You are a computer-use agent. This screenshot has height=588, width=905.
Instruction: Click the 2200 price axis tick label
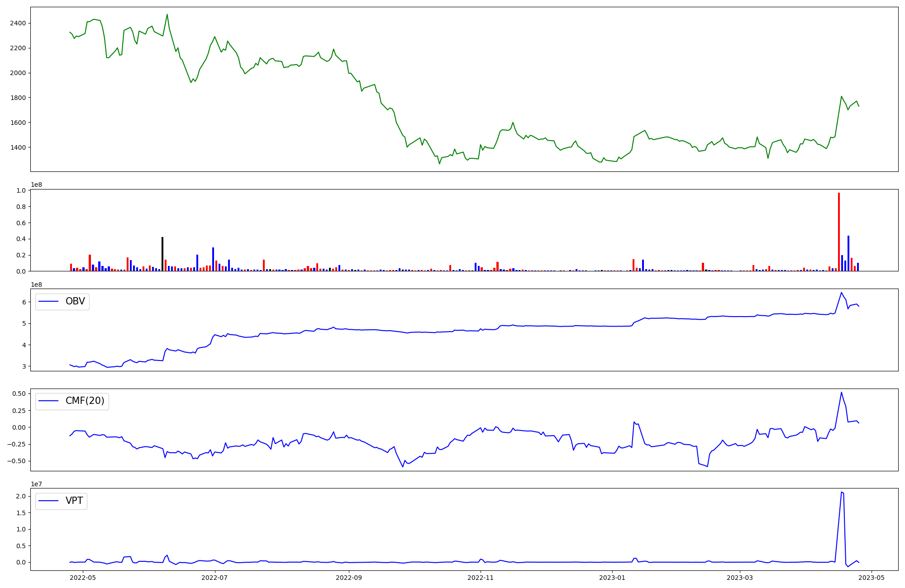coord(18,48)
